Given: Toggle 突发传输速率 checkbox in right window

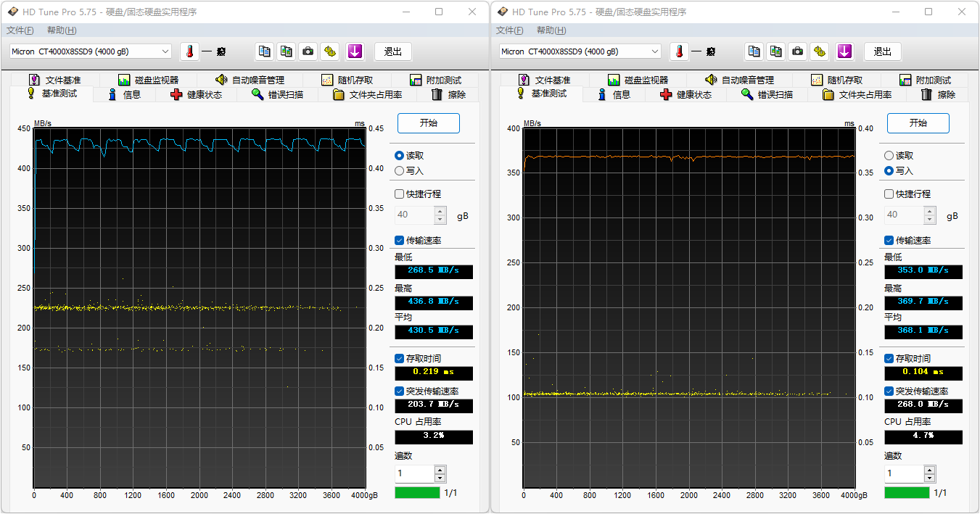Looking at the screenshot, I should point(889,391).
